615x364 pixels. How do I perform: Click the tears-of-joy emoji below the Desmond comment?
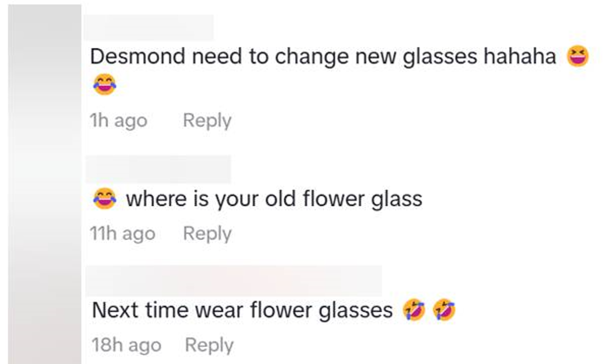tap(104, 85)
